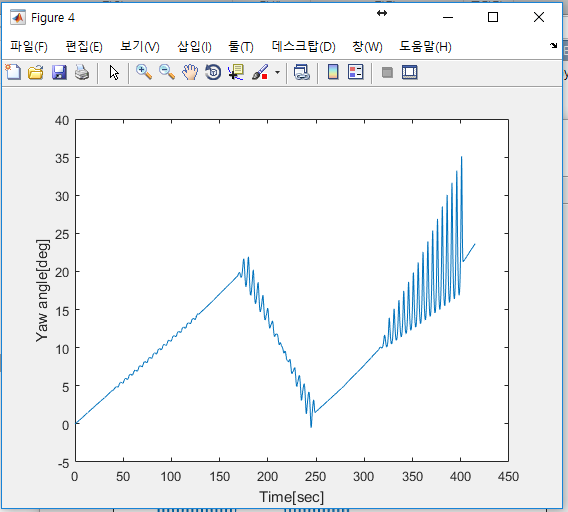Open the 파일(F) menu
Viewport: 568px width, 512px height.
pyautogui.click(x=29, y=46)
